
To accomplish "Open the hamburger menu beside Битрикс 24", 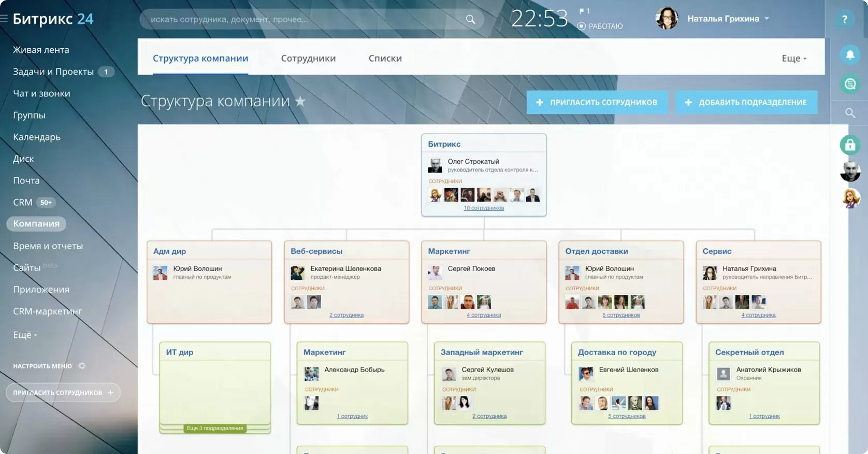I will point(4,19).
